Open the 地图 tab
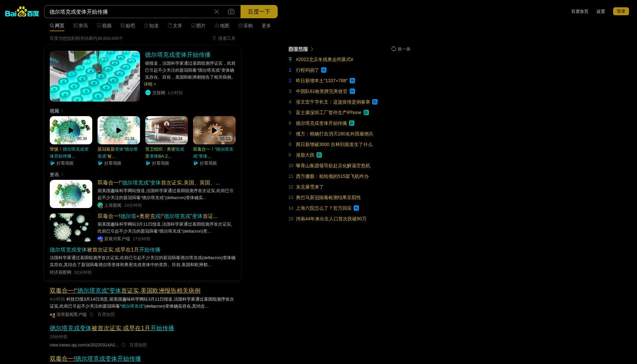The height and width of the screenshot is (364, 637). point(222,26)
